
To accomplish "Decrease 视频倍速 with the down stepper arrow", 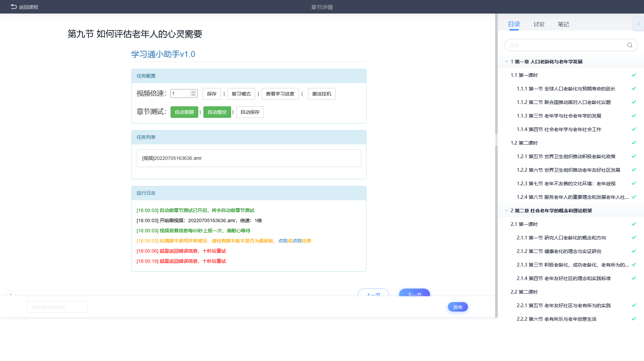I will click(x=193, y=95).
